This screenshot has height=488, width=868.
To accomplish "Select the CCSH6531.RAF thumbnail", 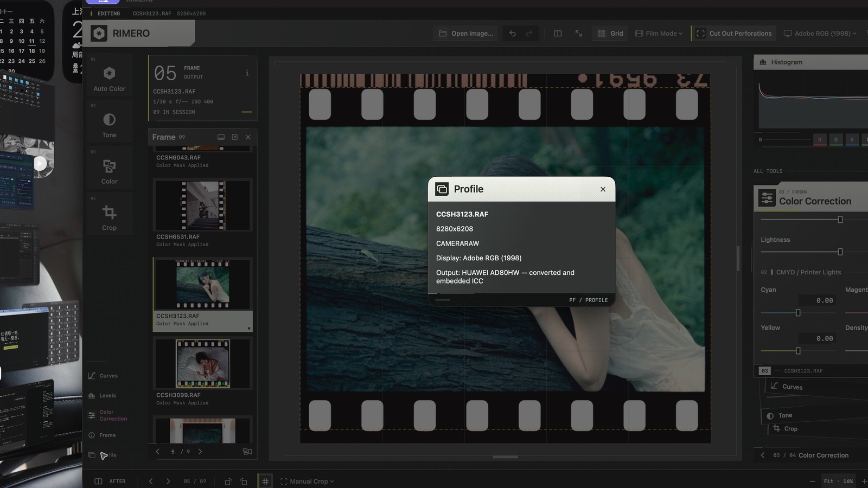I will pos(202,213).
